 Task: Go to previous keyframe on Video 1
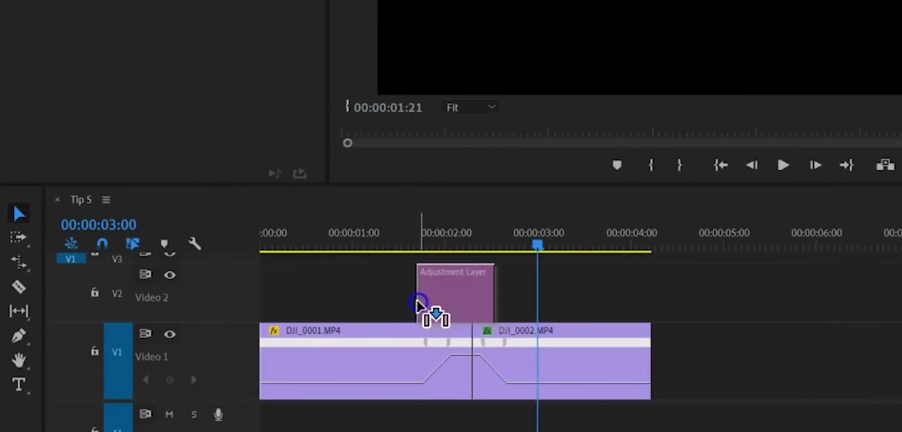point(146,380)
